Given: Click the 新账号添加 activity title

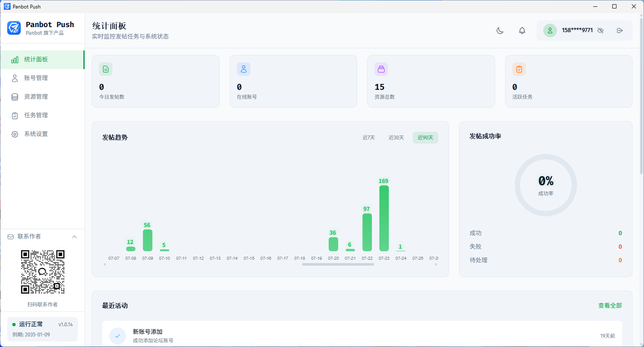Looking at the screenshot, I should (148, 332).
